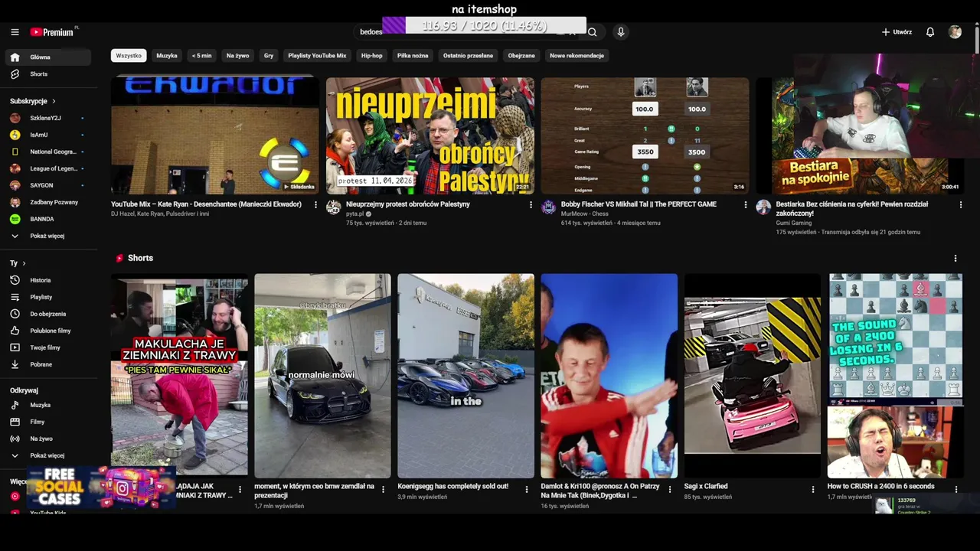Start voice search with microphone icon
980x551 pixels.
tap(621, 32)
